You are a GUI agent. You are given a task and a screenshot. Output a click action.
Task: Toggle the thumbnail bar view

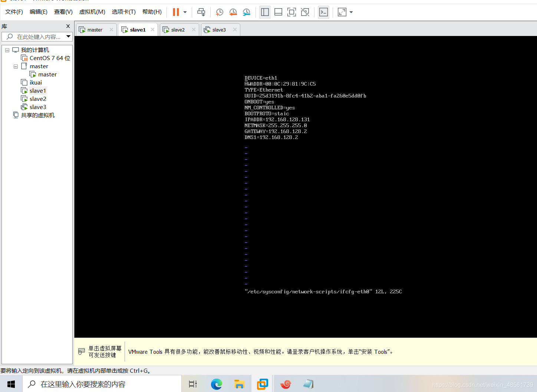point(278,12)
